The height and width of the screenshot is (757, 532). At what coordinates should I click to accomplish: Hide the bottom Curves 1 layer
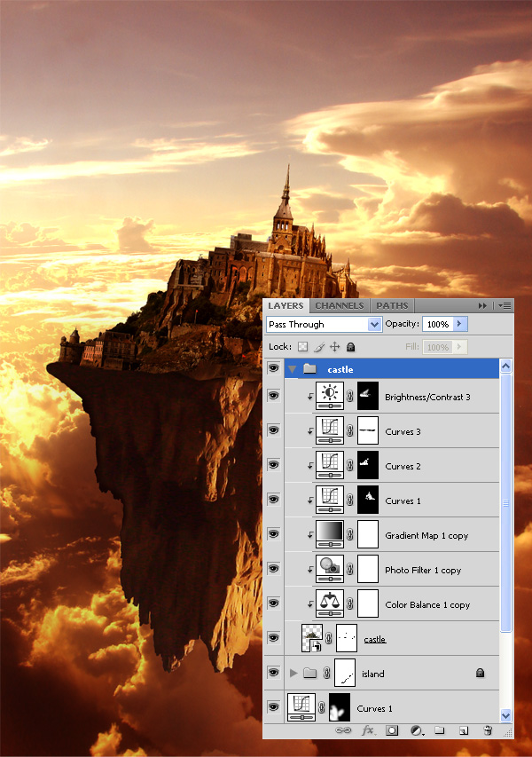(273, 707)
